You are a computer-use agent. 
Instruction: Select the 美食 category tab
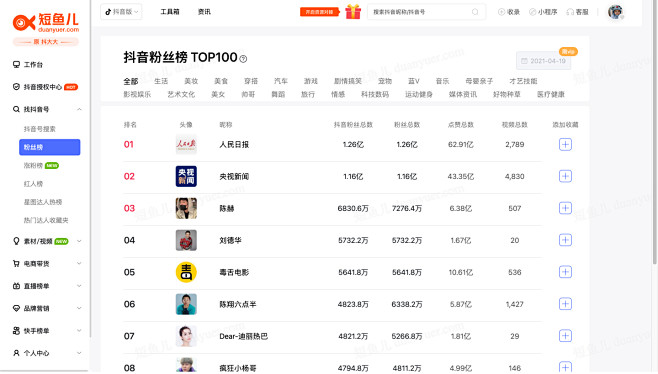point(221,81)
